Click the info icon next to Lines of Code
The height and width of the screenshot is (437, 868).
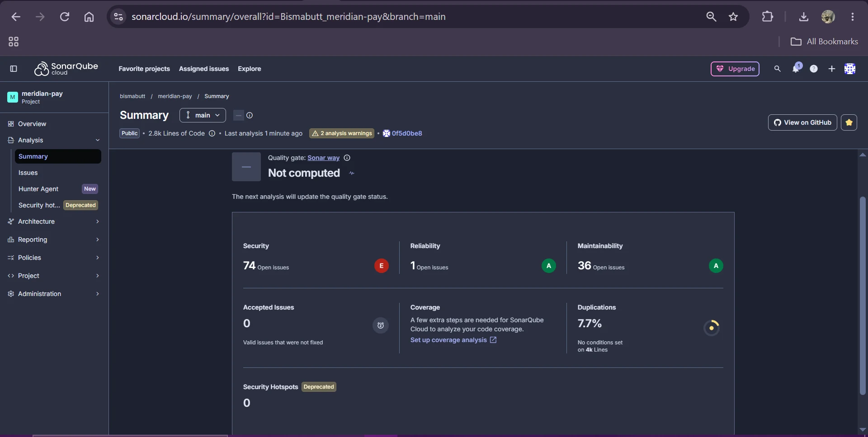(x=212, y=133)
